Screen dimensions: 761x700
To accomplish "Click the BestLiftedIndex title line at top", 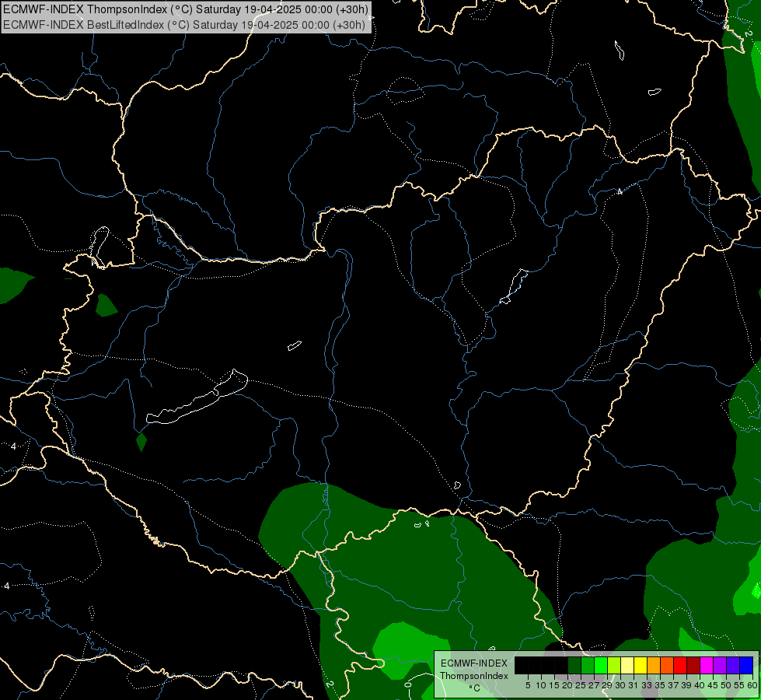I will (x=184, y=24).
